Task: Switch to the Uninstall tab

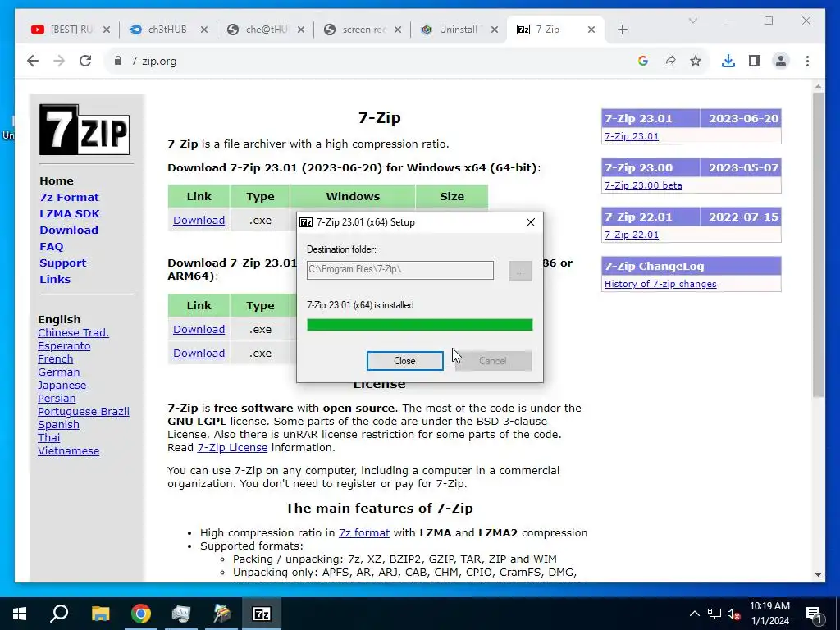Action: pos(459,30)
